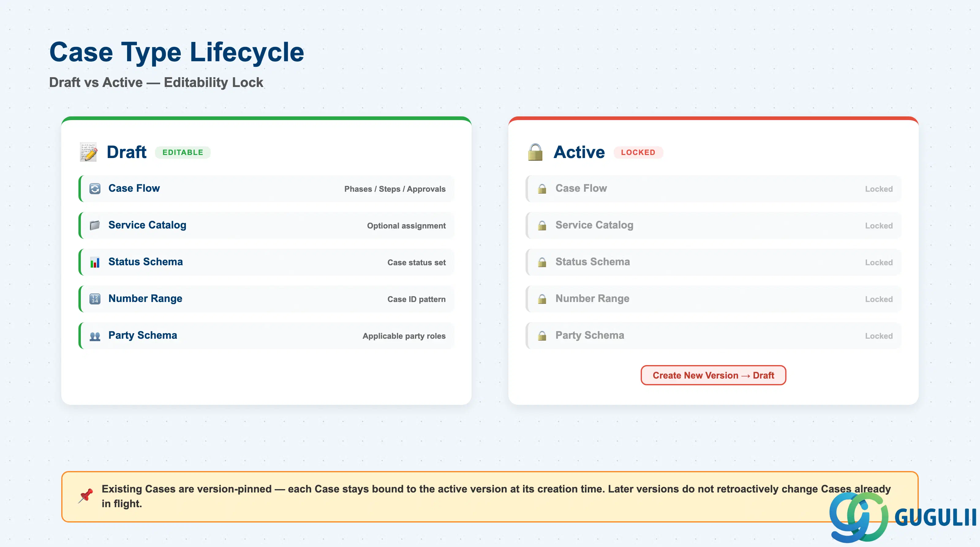Click the Party Schema people icon
The height and width of the screenshot is (547, 980).
point(95,336)
